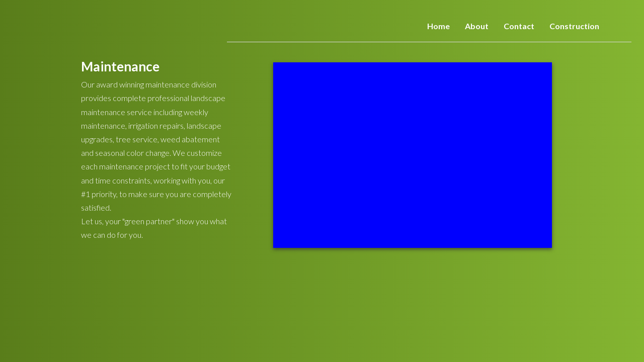Viewport: 644px width, 362px height.
Task: Go to the About page
Action: point(476,26)
